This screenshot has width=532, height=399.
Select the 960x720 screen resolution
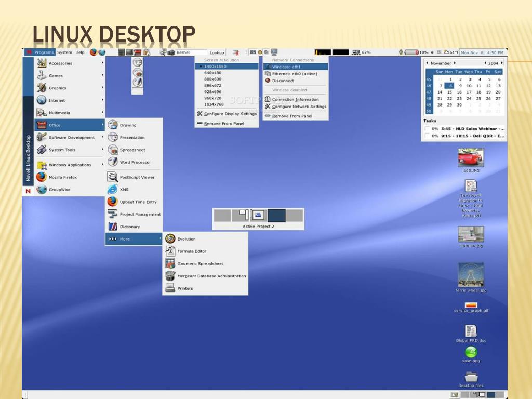click(x=227, y=98)
